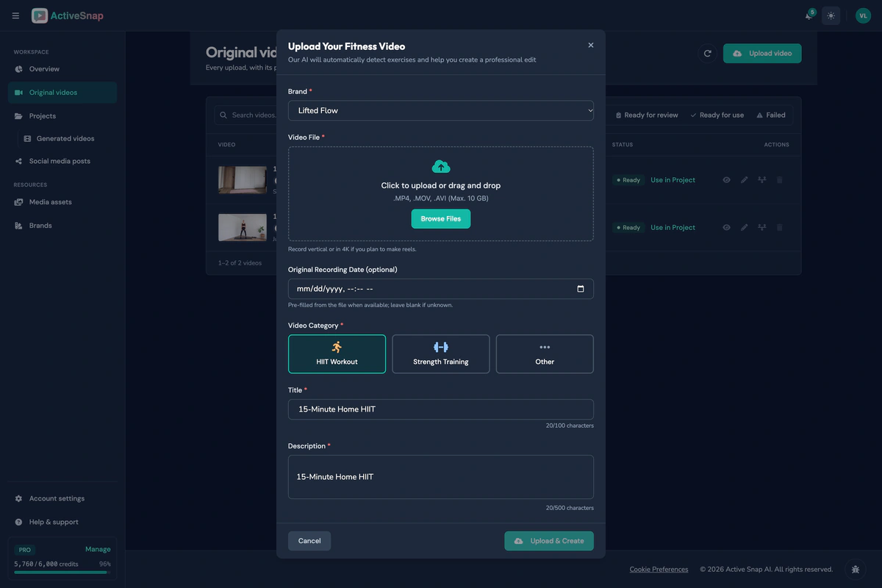The width and height of the screenshot is (882, 588).
Task: Click the credits usage progress bar
Action: tap(62, 572)
